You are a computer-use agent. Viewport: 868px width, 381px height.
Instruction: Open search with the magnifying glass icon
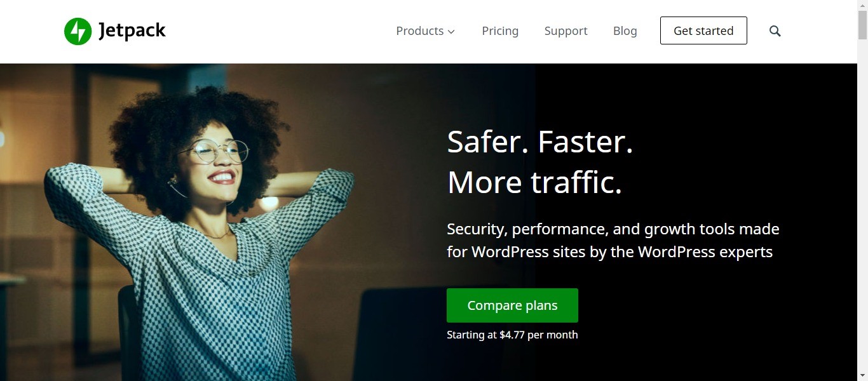click(x=775, y=30)
